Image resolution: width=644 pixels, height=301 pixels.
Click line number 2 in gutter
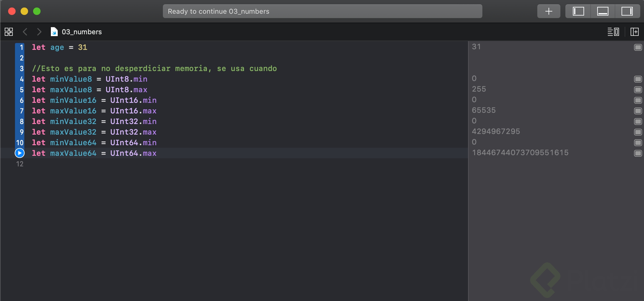[x=22, y=58]
